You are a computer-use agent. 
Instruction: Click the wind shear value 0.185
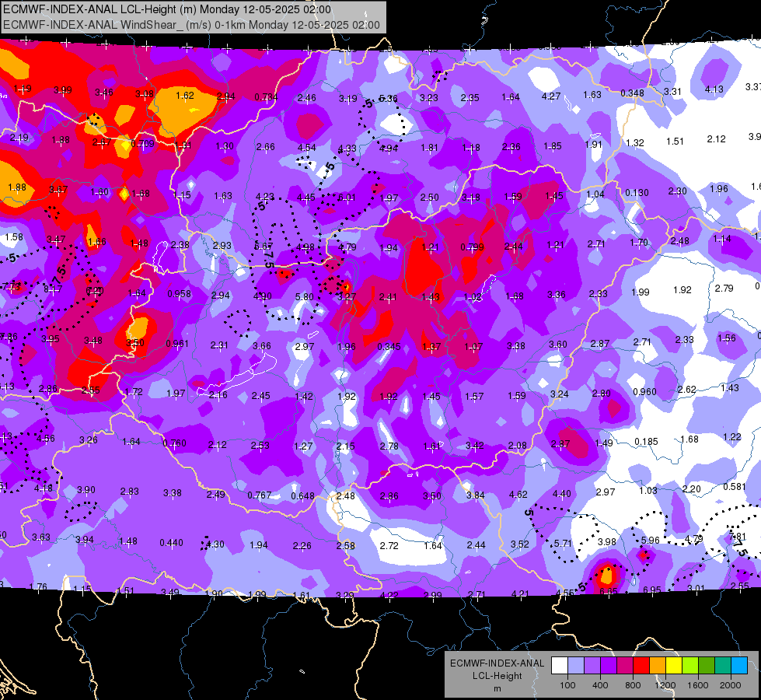[647, 442]
